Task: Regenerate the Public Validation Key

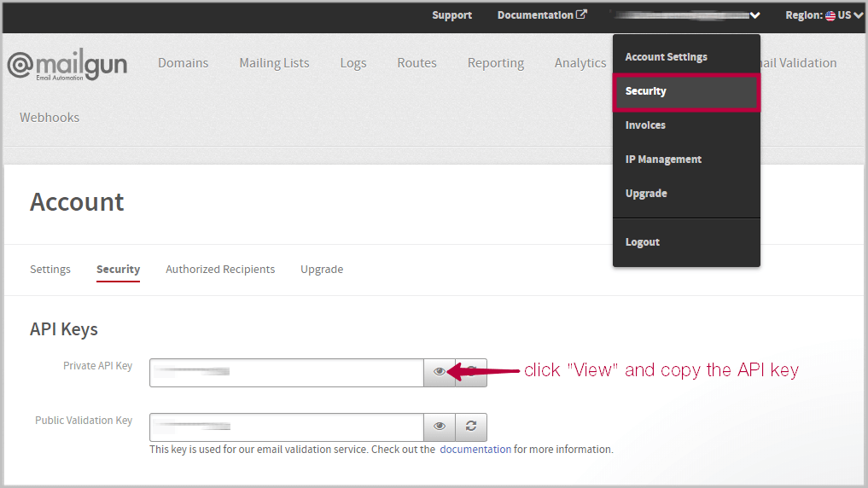Action: pyautogui.click(x=471, y=427)
